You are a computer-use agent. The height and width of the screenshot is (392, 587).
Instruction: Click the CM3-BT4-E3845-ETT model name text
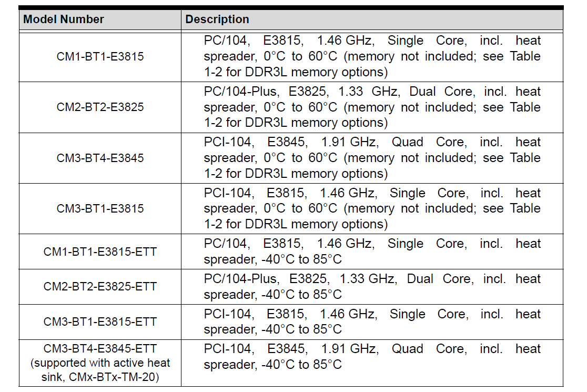(x=100, y=349)
